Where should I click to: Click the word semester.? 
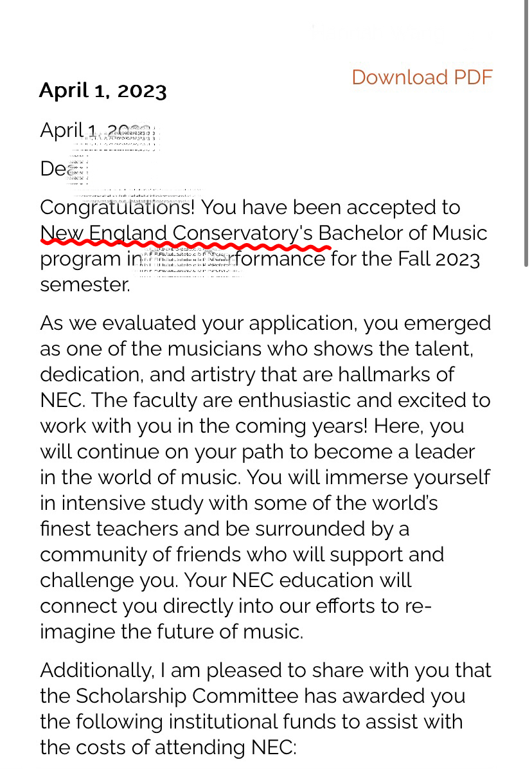[x=85, y=285]
